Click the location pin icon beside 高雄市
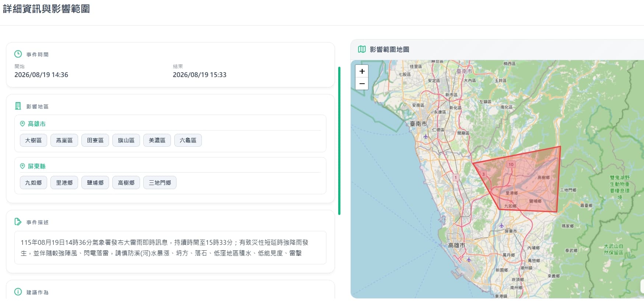Viewport: 644px width, 306px height. point(22,124)
